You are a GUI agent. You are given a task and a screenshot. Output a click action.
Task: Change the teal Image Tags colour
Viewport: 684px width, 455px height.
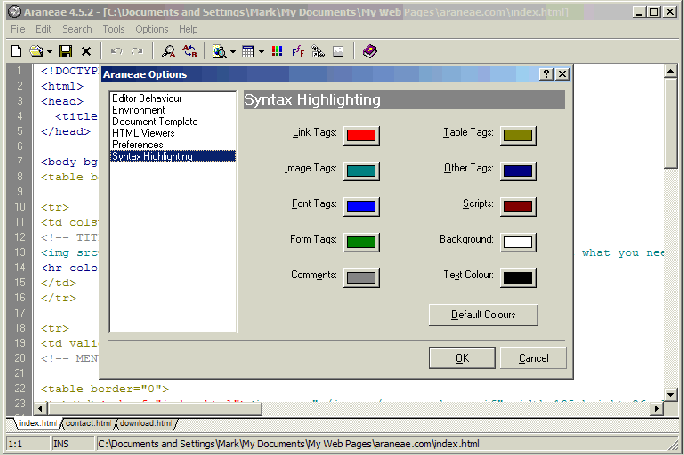click(361, 171)
